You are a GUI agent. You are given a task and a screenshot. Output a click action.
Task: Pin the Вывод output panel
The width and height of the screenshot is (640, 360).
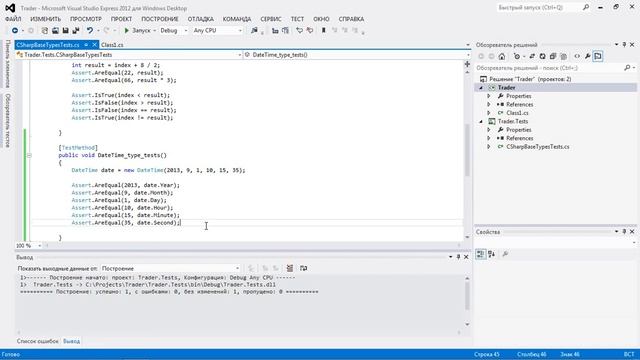pyautogui.click(x=458, y=257)
